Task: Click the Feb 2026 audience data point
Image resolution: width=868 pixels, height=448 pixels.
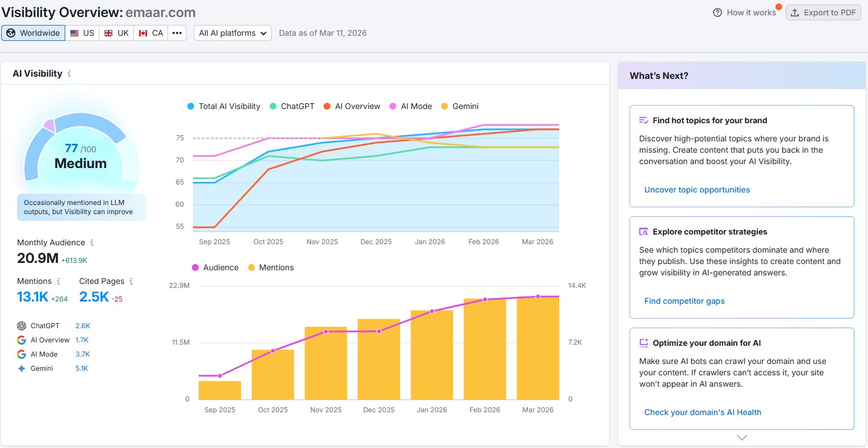Action: tap(485, 299)
